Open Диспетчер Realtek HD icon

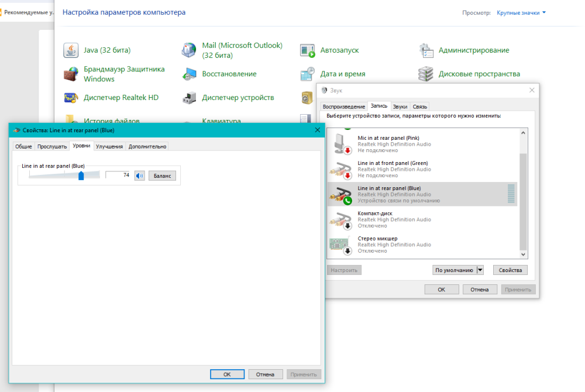[71, 98]
